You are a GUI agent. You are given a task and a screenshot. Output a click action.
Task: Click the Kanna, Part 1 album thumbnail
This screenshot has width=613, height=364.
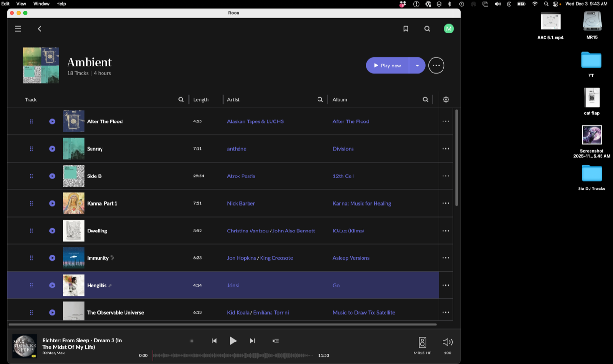tap(74, 203)
